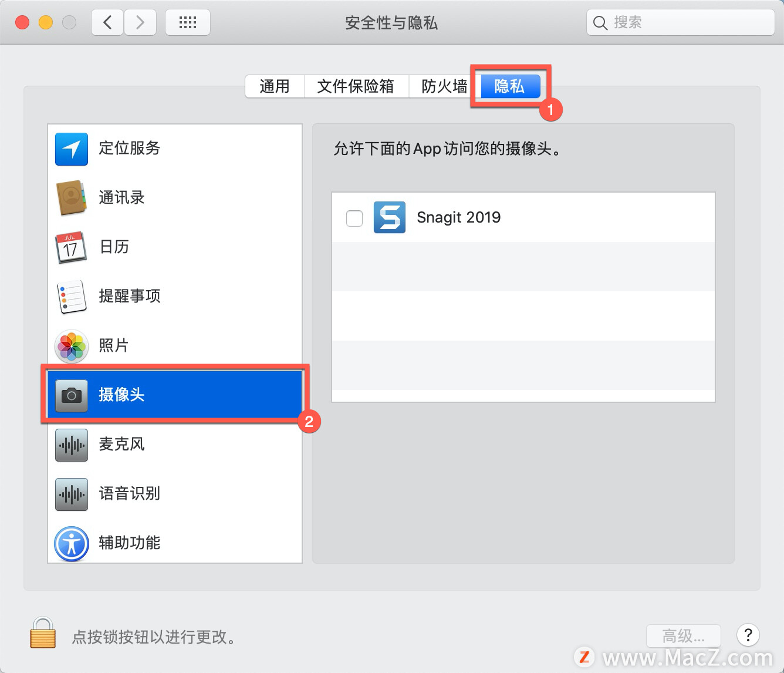Select 日历 in the privacy list
This screenshot has width=784, height=673.
click(175, 247)
